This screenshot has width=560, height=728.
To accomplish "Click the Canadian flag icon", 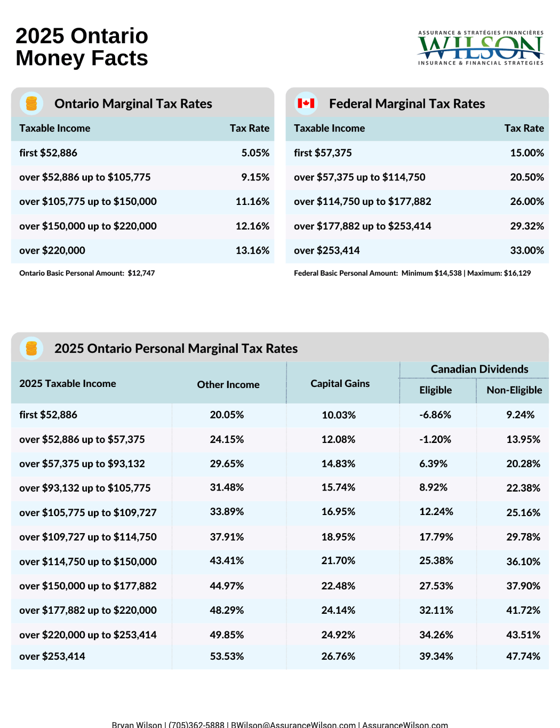I will 306,104.
